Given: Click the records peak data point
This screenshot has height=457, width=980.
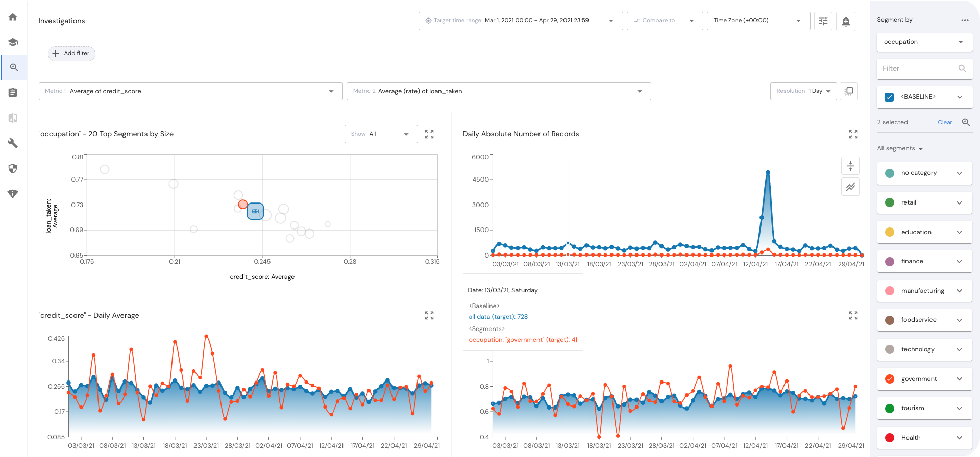Looking at the screenshot, I should point(768,172).
